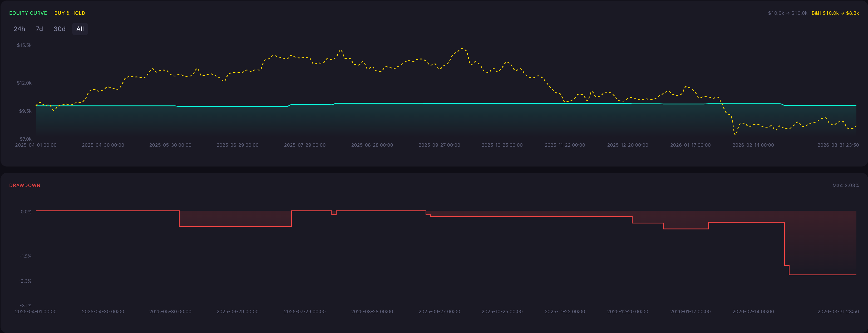Click equity chart end date 2026-03-31 23:50

click(x=838, y=145)
